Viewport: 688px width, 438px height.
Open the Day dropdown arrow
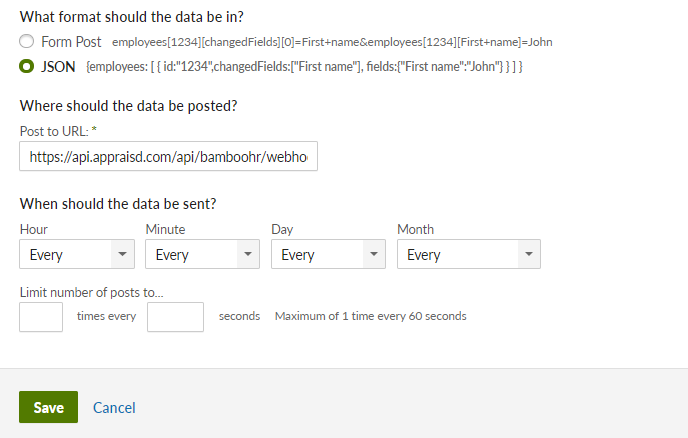click(x=374, y=254)
